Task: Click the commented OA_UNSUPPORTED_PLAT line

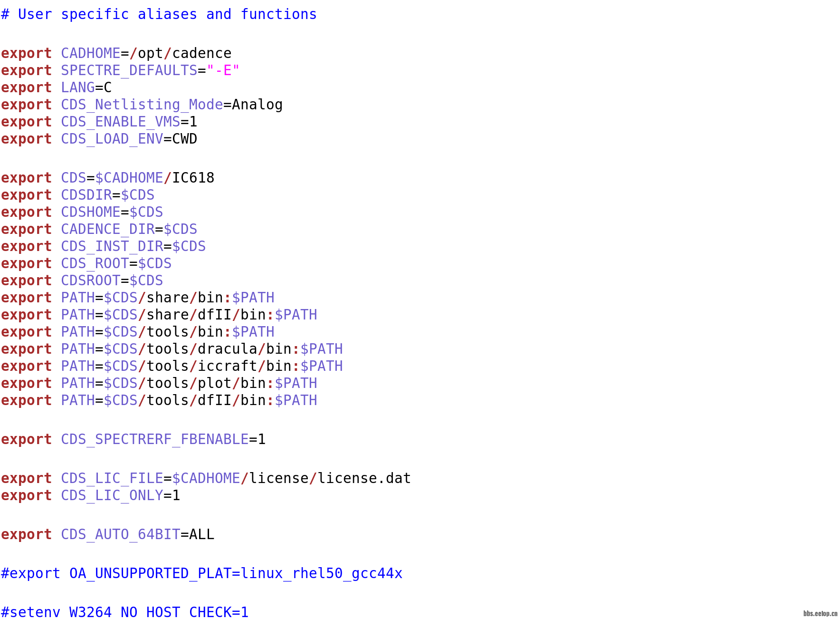Action: (201, 573)
